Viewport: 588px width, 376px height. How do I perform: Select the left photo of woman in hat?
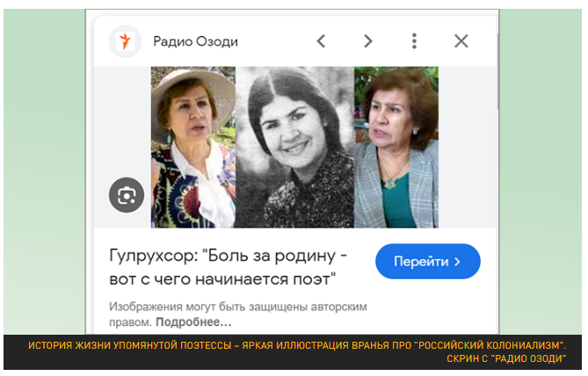click(193, 148)
